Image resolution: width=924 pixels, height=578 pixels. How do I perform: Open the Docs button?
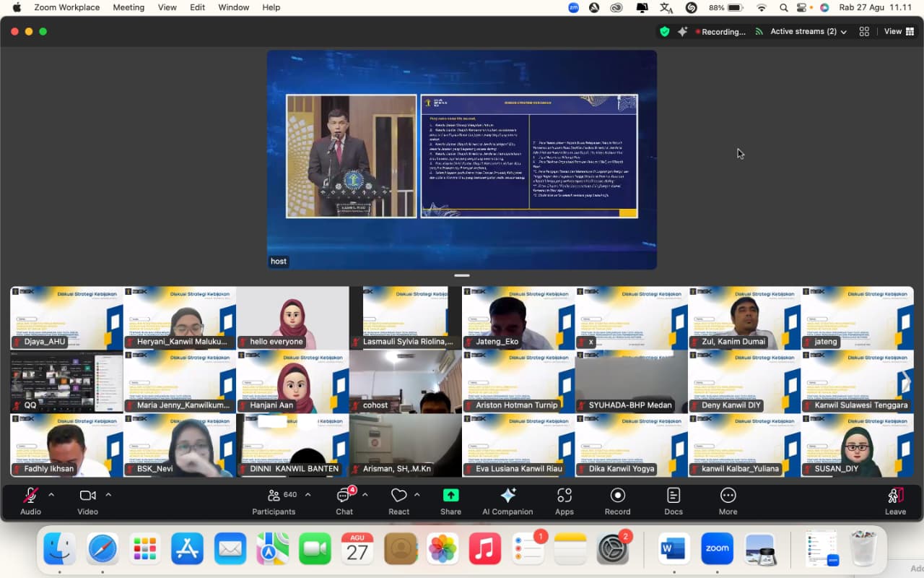coord(673,501)
